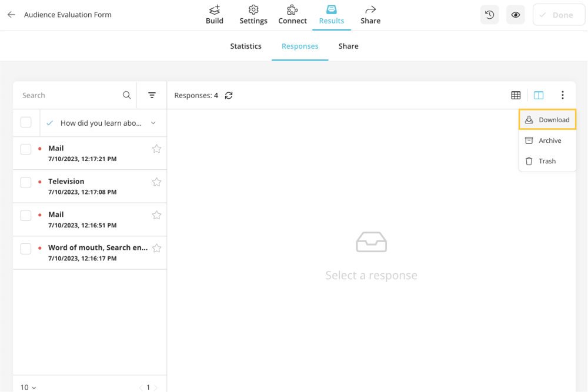
Task: Open the three-dot actions menu
Action: 563,95
